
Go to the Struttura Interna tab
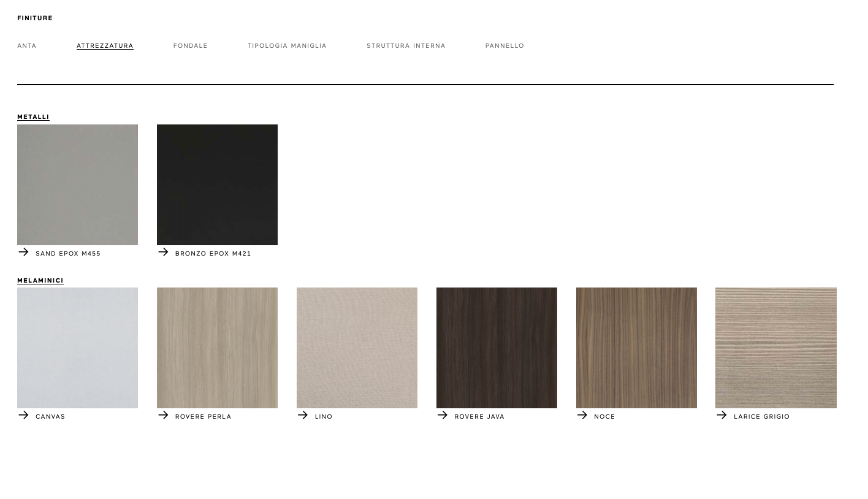coord(406,46)
